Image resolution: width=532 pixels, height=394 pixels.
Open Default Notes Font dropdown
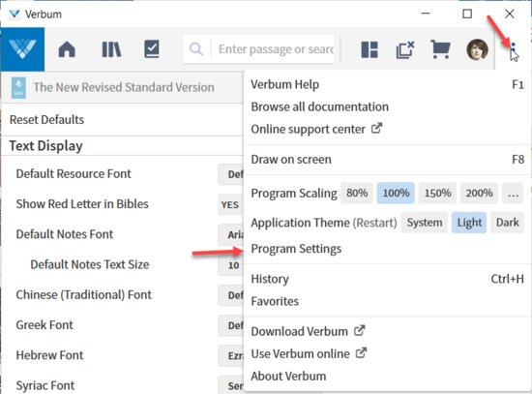pyautogui.click(x=231, y=234)
